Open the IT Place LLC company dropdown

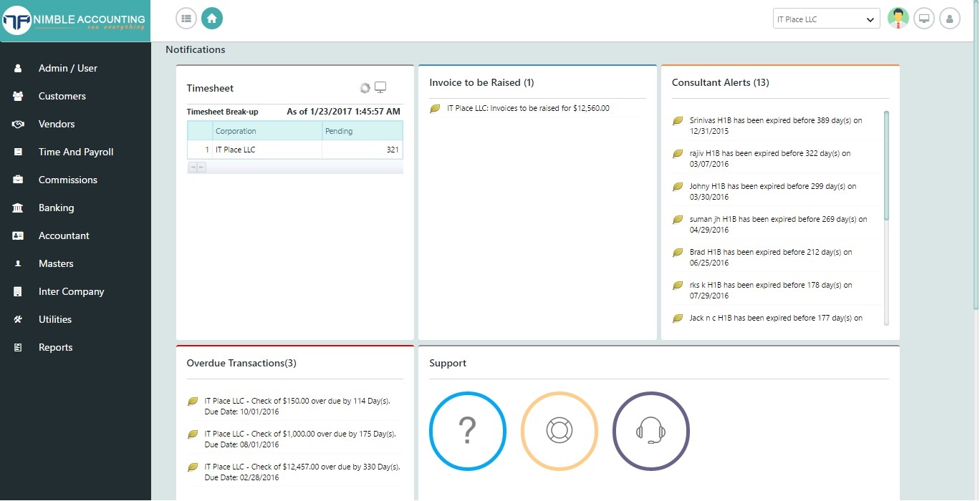[x=827, y=19]
